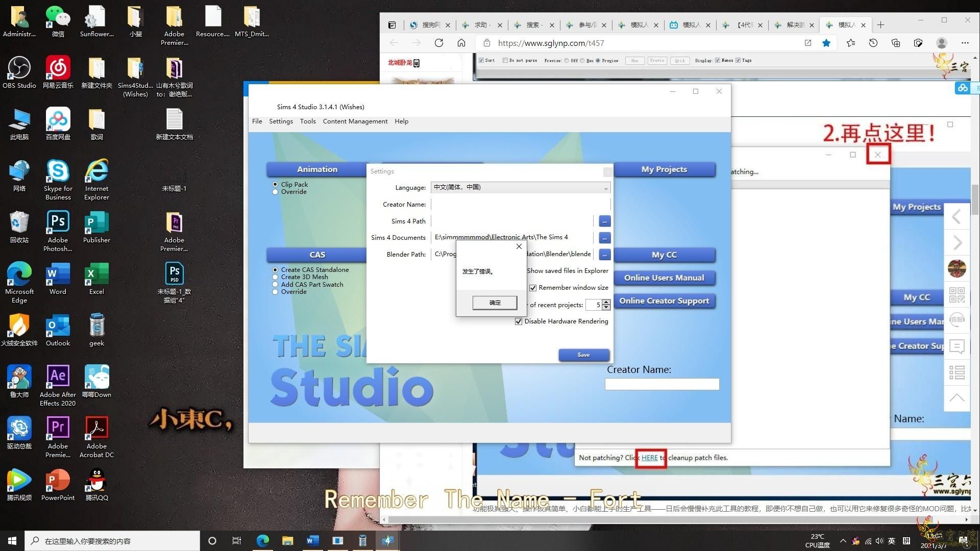The height and width of the screenshot is (551, 980).
Task: Click the webpage comment sidebar icon
Action: [x=957, y=346]
